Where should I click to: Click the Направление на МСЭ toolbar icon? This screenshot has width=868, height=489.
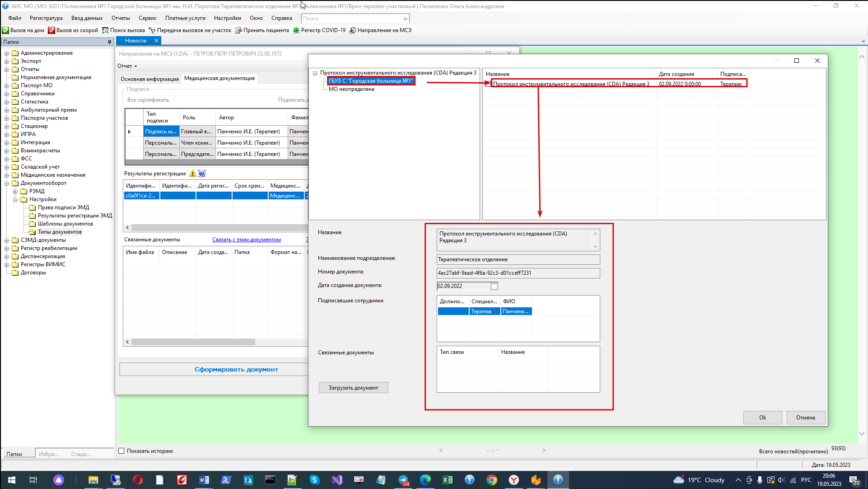pos(353,30)
